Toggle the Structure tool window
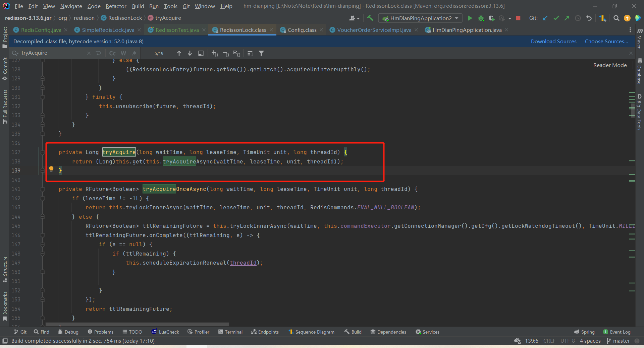 5,269
